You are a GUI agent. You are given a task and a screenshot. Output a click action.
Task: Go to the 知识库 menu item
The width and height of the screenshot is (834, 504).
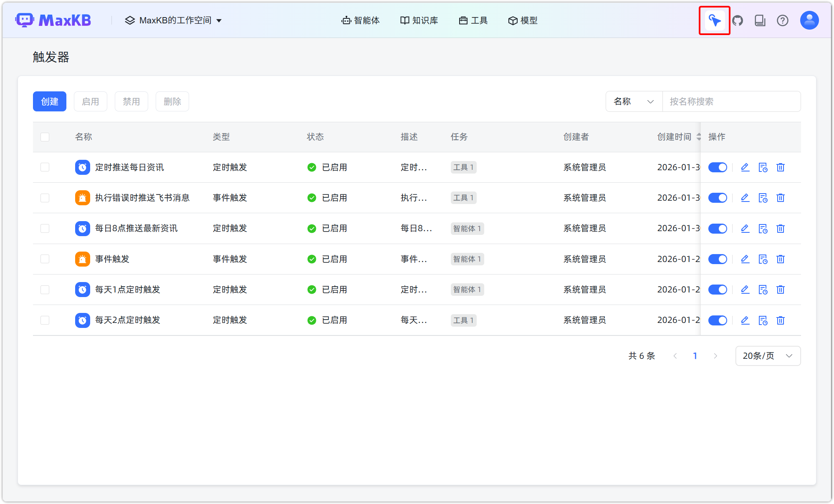[419, 20]
